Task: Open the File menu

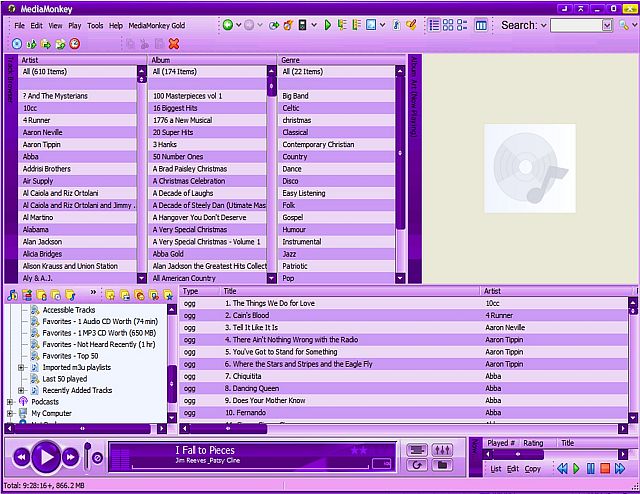Action: (19, 25)
